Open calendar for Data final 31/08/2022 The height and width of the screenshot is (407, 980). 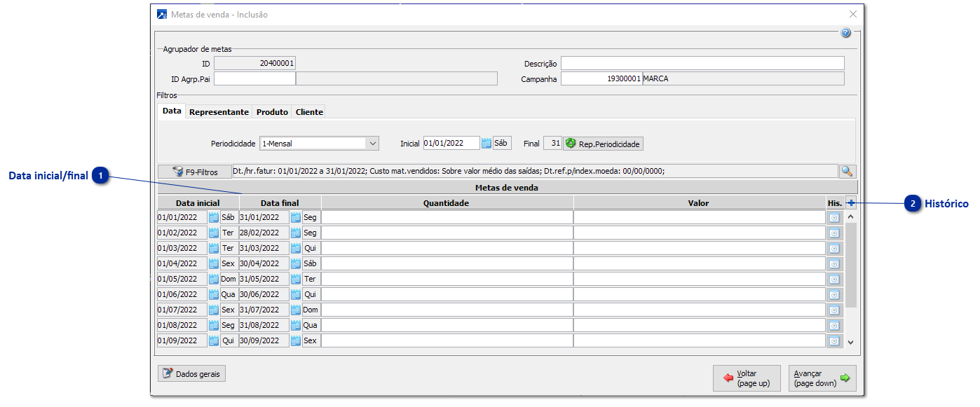(x=296, y=325)
